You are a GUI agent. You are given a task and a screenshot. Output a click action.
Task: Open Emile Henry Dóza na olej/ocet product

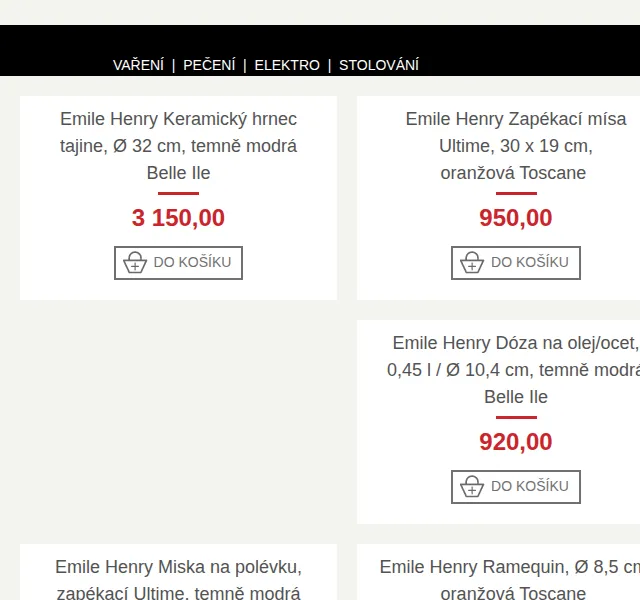coord(514,370)
